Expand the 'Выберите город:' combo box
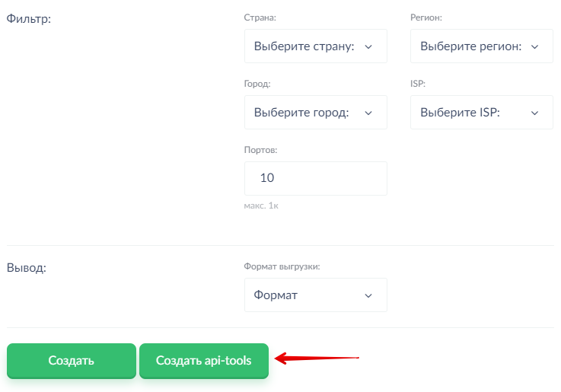 click(x=316, y=113)
